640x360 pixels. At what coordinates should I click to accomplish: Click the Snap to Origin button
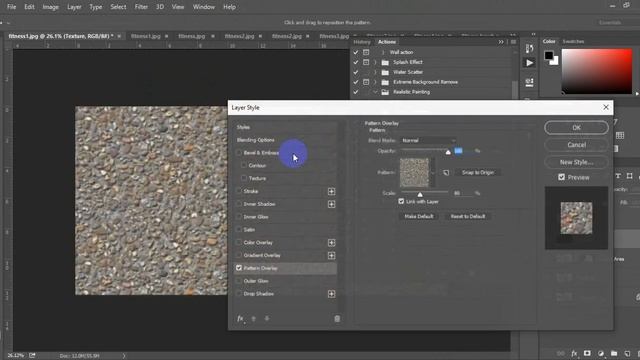pyautogui.click(x=478, y=173)
